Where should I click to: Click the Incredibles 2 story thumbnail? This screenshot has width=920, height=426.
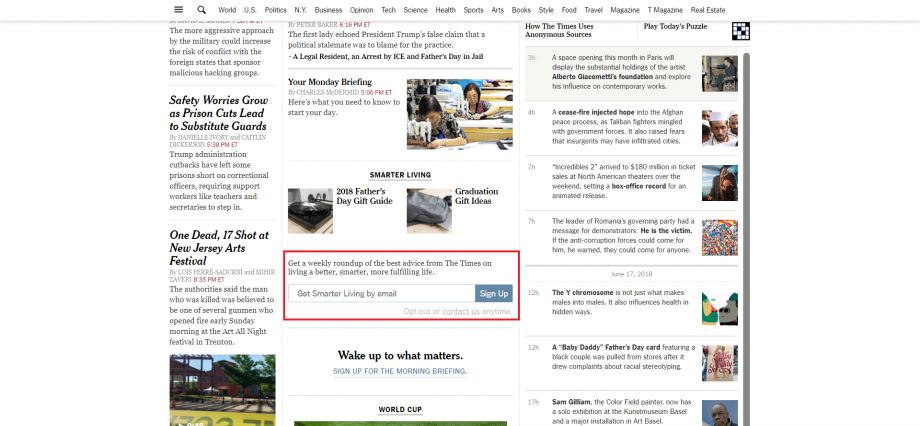(x=720, y=182)
